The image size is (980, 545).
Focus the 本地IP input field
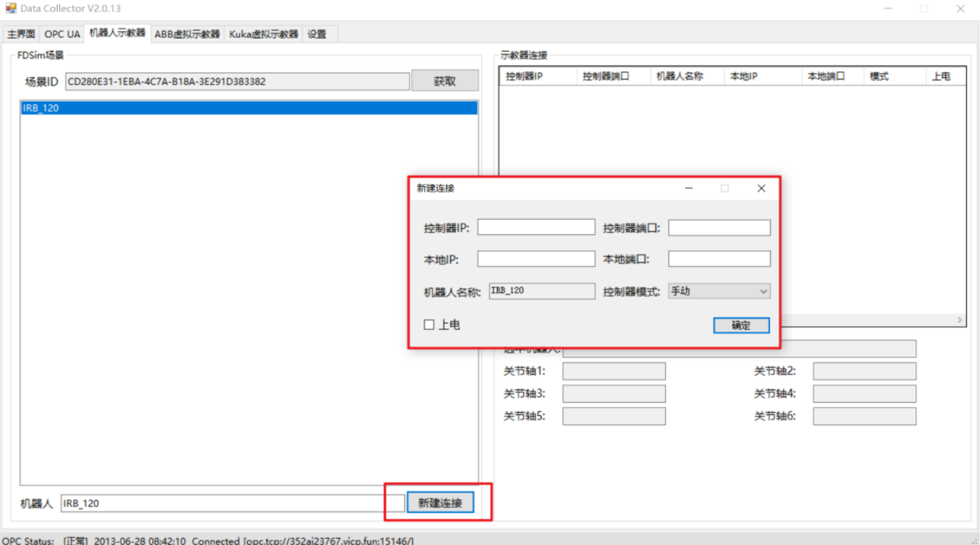536,259
